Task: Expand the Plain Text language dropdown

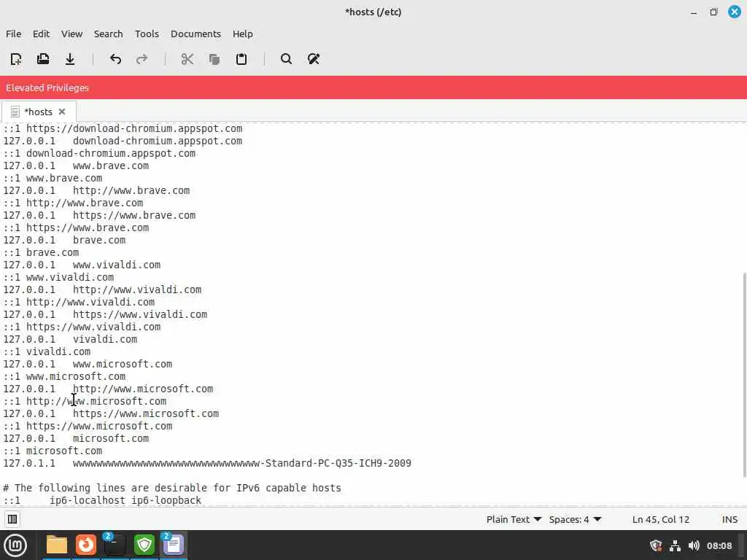Action: [x=514, y=519]
